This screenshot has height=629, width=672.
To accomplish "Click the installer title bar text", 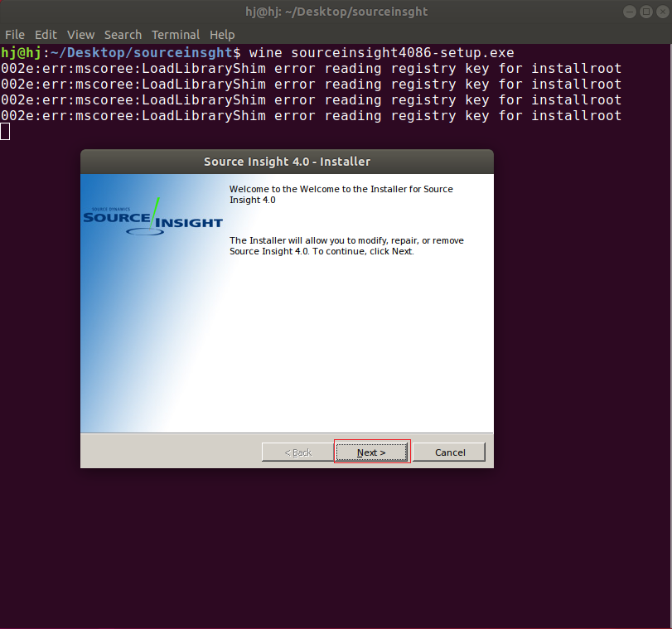I will (x=287, y=162).
